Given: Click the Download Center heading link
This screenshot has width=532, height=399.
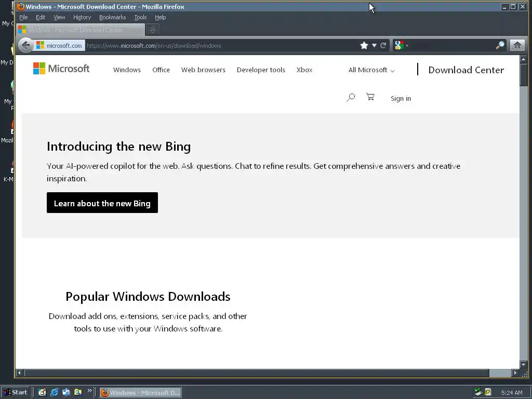Looking at the screenshot, I should point(466,70).
